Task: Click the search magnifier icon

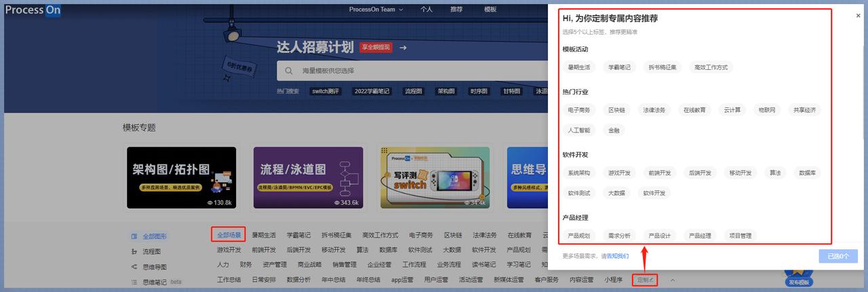Action: (288, 71)
